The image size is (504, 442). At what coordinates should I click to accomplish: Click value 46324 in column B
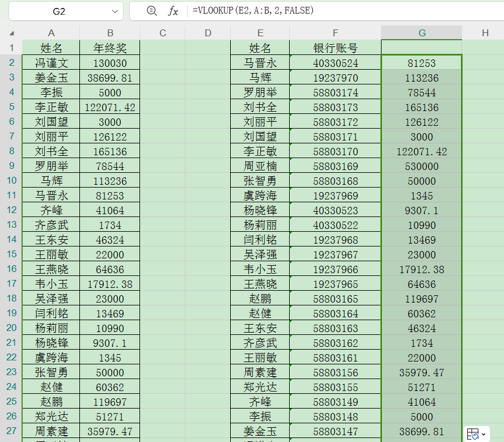click(x=110, y=240)
